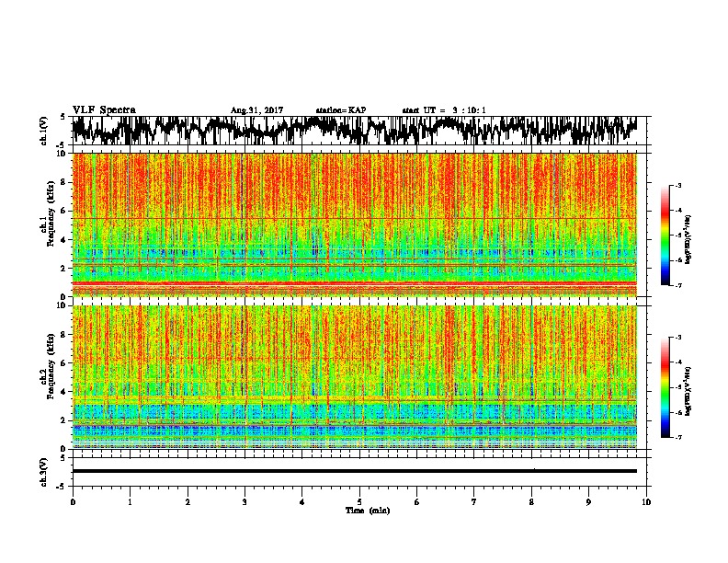Click time-axis tick label '3'
This screenshot has width=728, height=563.
coord(245,502)
